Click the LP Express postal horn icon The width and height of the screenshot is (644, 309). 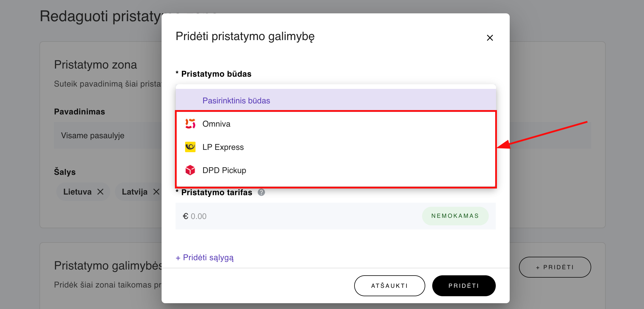click(190, 147)
